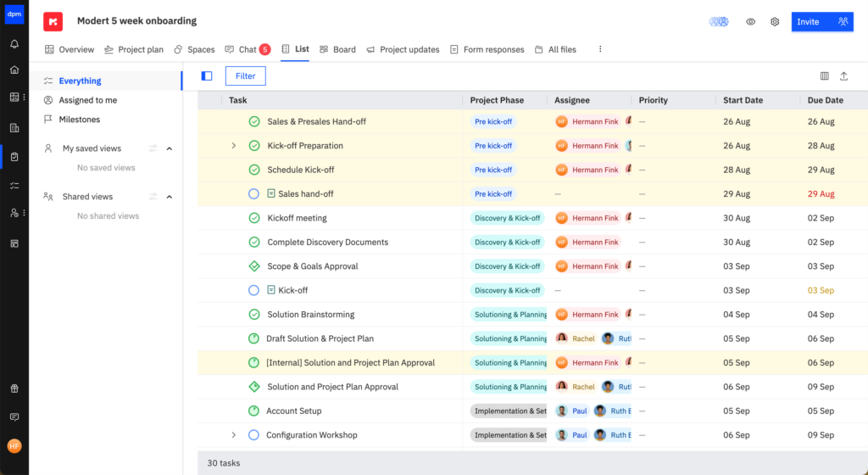The width and height of the screenshot is (868, 475).
Task: Mark Kick-off task status circle
Action: (x=253, y=290)
